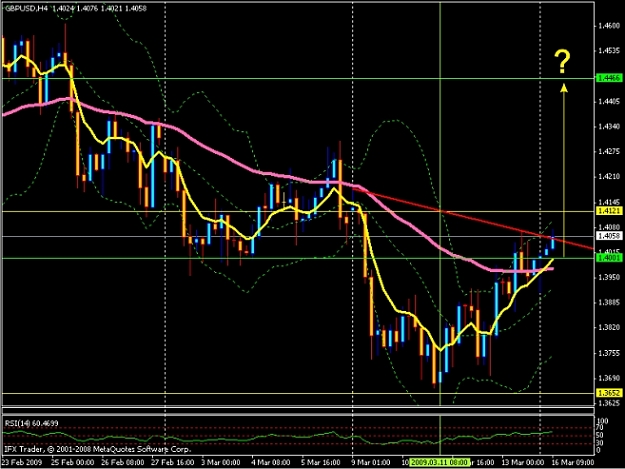Click the 13 Mar 00:00 time axis label

[x=523, y=462]
